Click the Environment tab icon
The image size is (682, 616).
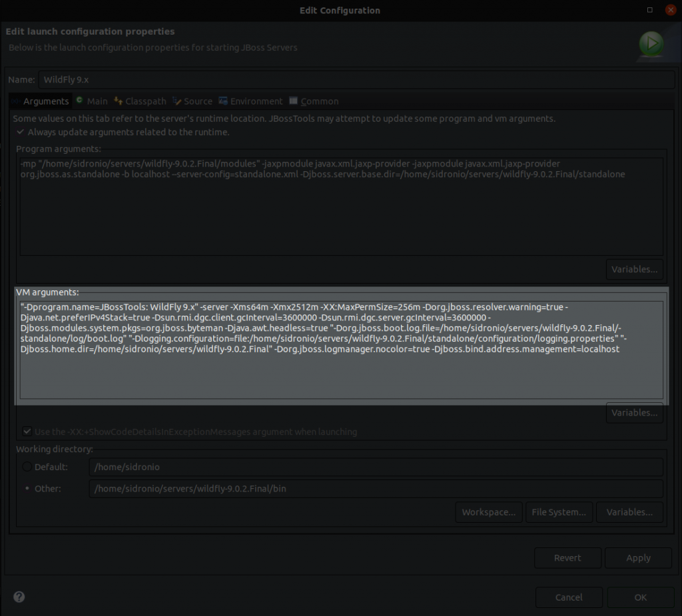[223, 101]
